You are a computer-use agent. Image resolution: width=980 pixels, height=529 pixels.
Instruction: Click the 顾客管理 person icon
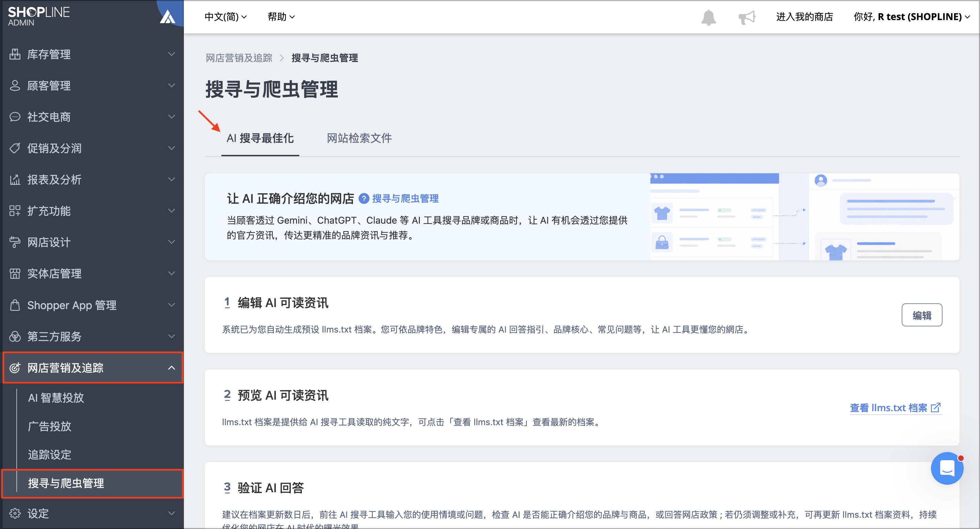click(x=15, y=85)
